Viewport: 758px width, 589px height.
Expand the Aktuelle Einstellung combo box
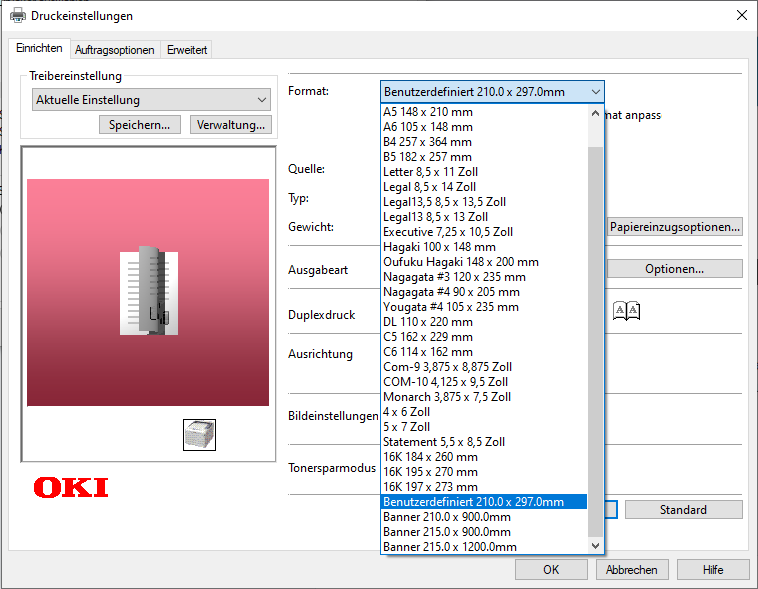[x=151, y=100]
